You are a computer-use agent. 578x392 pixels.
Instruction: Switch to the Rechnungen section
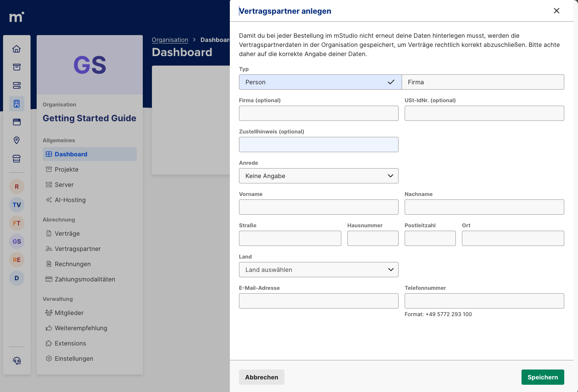[73, 264]
